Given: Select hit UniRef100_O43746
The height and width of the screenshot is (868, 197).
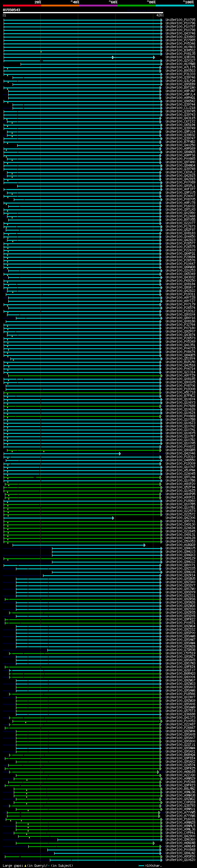Looking at the screenshot, I should pos(180,33).
